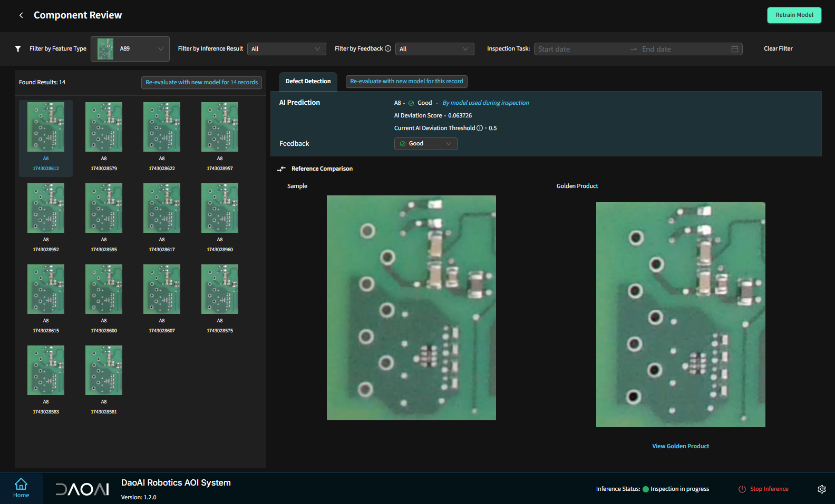This screenshot has height=504, width=835.
Task: Select thumbnail record 1743028579
Action: coord(104,127)
